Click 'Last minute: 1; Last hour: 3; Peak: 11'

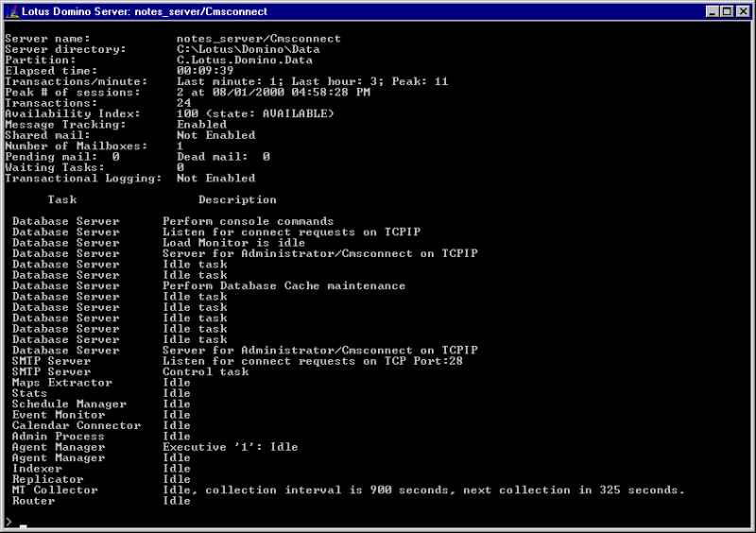[x=312, y=81]
